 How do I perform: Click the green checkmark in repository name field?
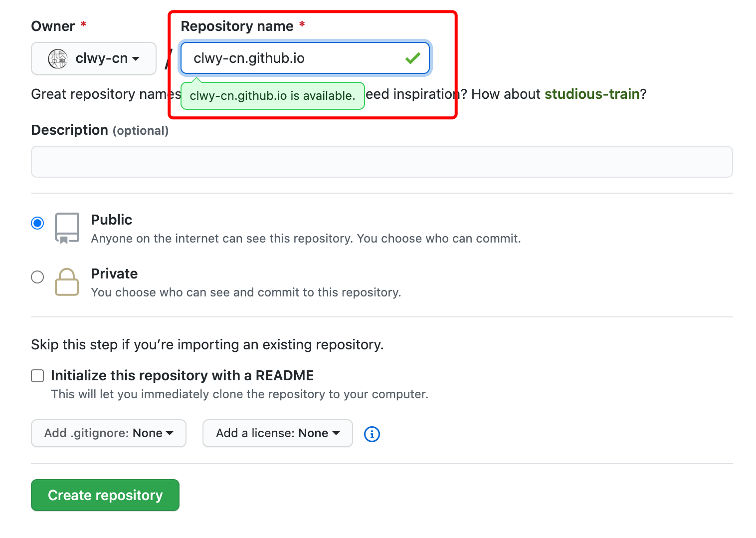413,58
